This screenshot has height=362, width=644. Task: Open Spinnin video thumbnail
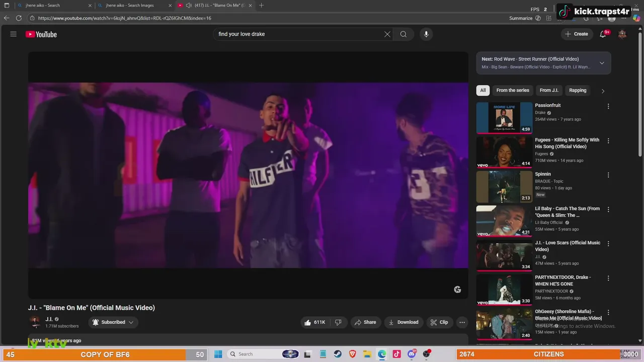[x=504, y=187]
